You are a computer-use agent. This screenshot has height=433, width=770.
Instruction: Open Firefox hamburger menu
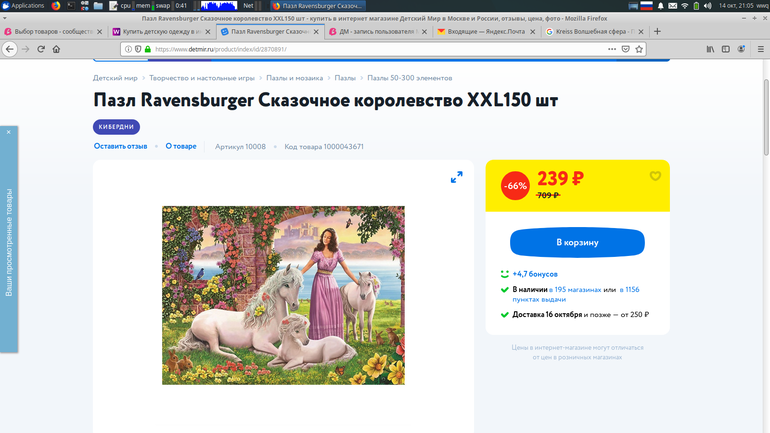pos(758,49)
